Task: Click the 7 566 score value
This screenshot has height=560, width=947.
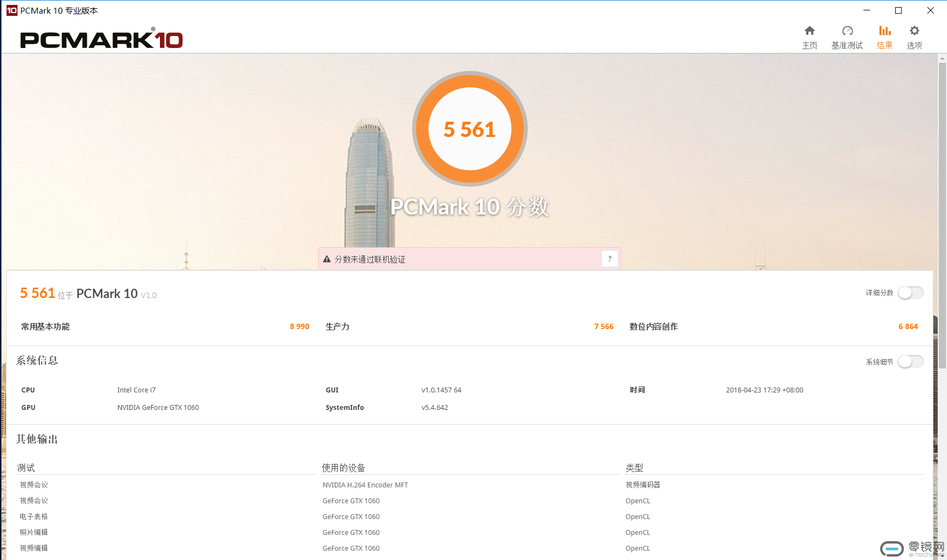Action: (604, 326)
